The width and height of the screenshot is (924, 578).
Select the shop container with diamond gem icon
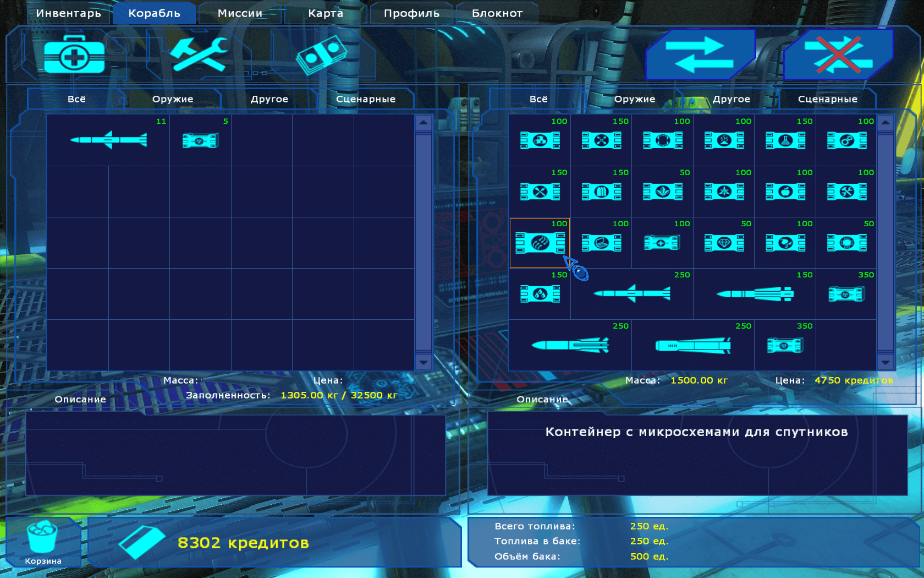724,243
